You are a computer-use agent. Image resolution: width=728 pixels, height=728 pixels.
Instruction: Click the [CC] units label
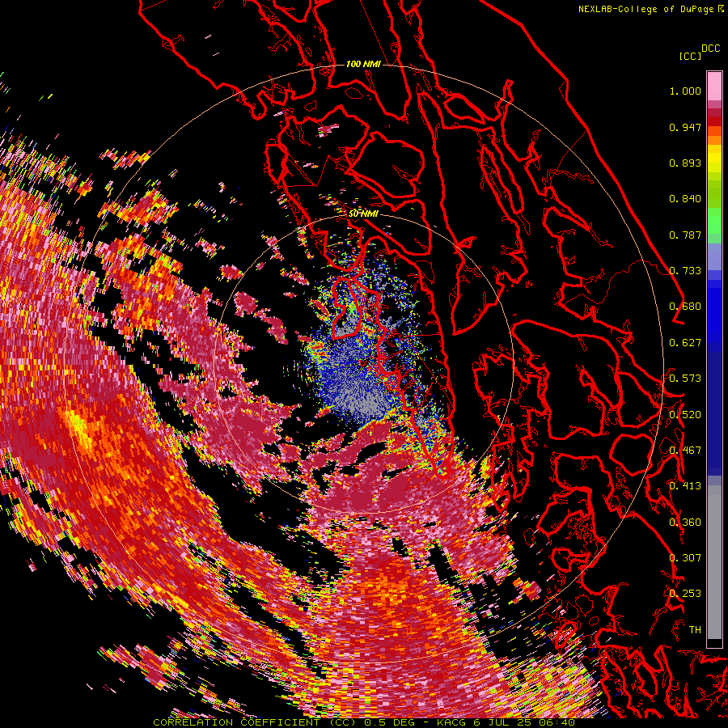point(690,56)
